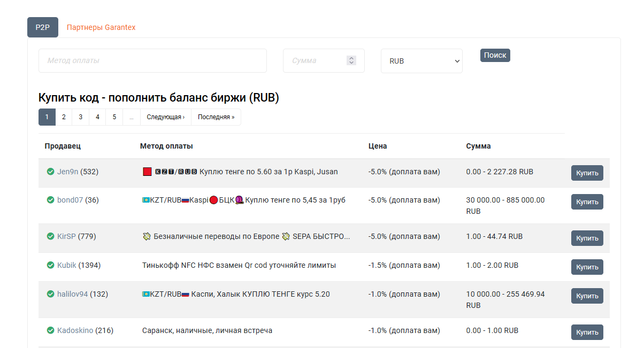Click the verified badge next to Kubik

[x=50, y=265]
